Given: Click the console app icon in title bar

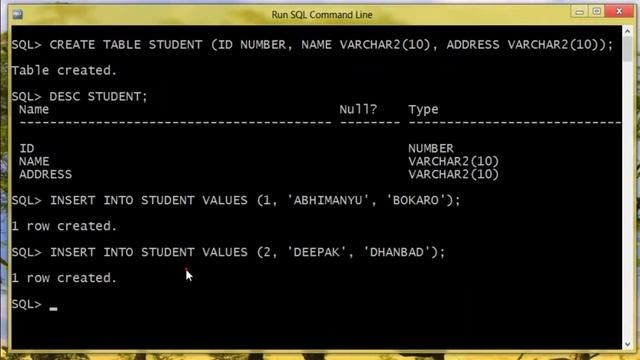Looking at the screenshot, I should (x=18, y=15).
